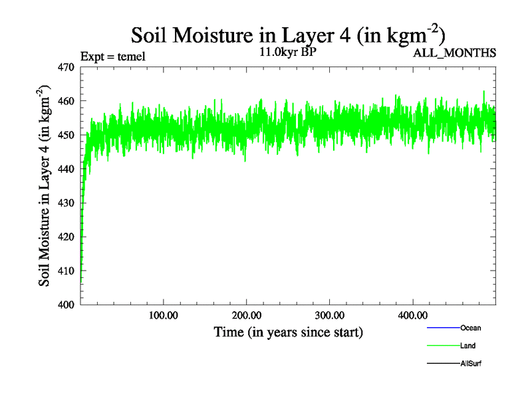Click the 450 y-axis tick label
532x399 pixels.
[66, 135]
